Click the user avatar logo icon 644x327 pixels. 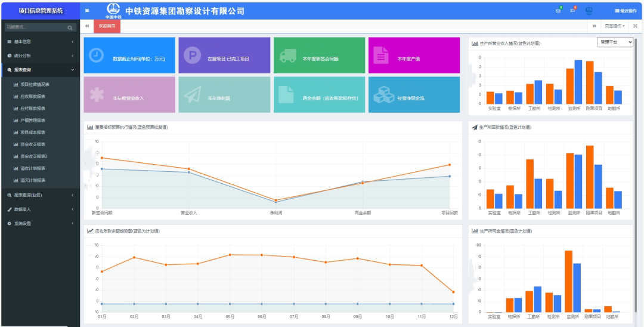click(x=589, y=11)
